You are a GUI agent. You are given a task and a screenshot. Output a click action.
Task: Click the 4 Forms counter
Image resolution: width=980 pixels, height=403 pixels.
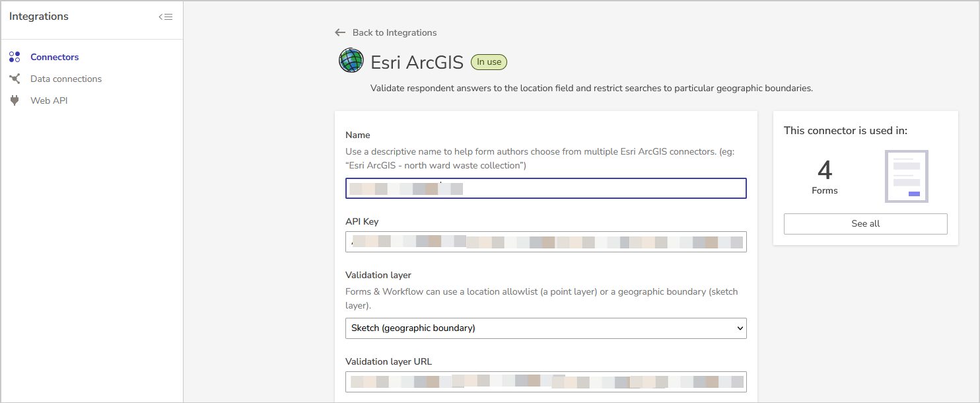pyautogui.click(x=824, y=176)
